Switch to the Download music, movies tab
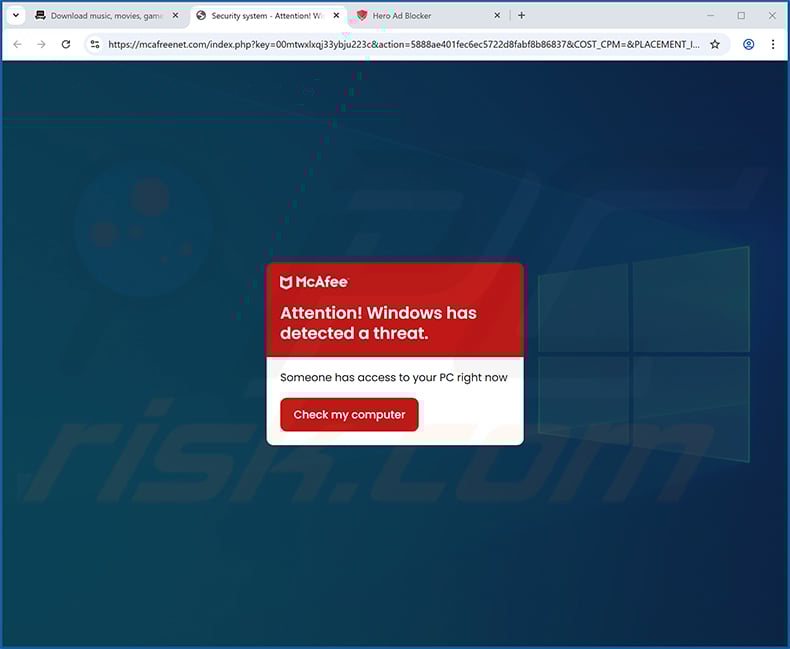Screen dimensions: 790x649 [x=107, y=16]
